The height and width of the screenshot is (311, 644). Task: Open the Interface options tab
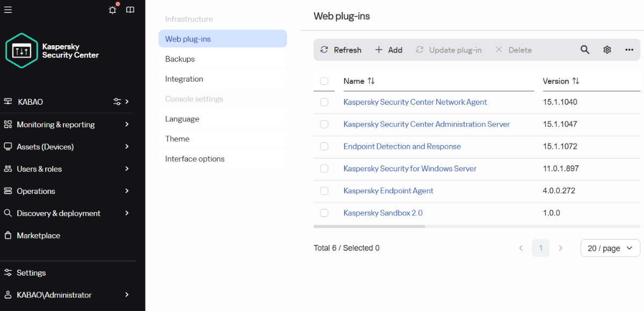[x=195, y=159]
